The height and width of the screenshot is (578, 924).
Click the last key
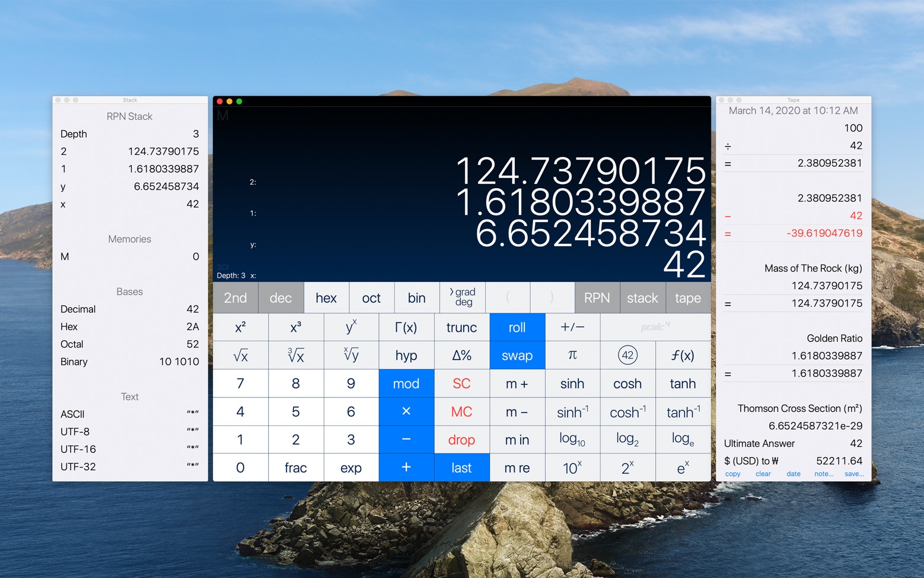tap(461, 468)
